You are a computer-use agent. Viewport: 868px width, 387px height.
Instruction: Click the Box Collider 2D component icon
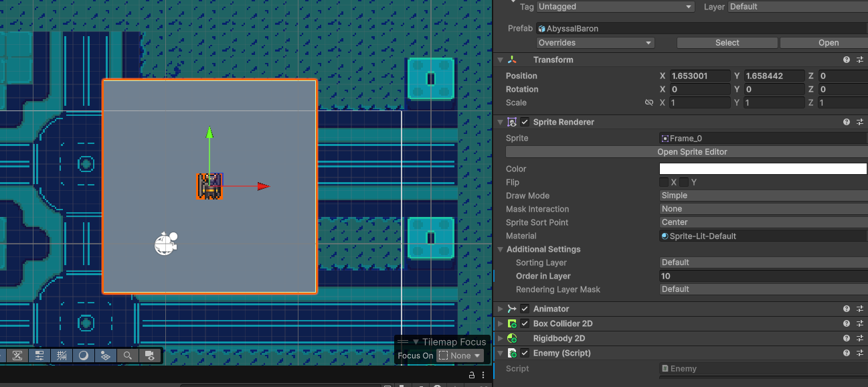[512, 323]
